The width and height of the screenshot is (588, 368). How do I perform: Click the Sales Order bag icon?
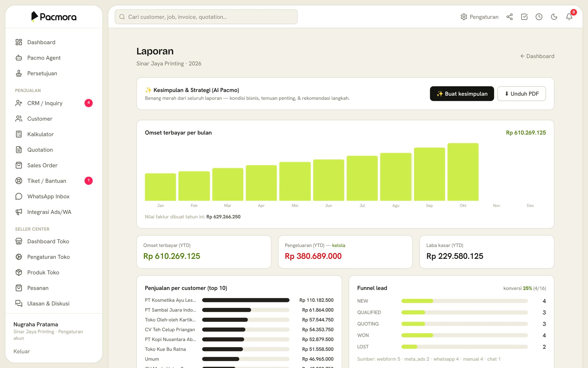(x=19, y=165)
